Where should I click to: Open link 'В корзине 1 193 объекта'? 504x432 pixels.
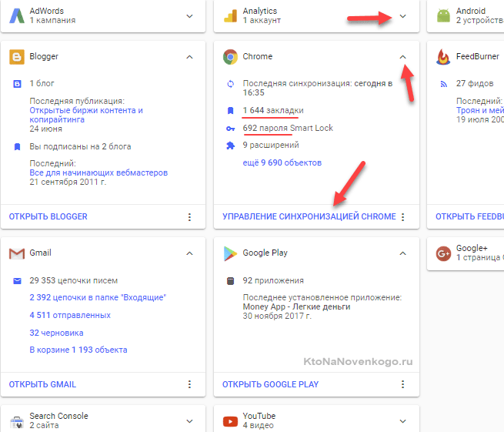[78, 350]
